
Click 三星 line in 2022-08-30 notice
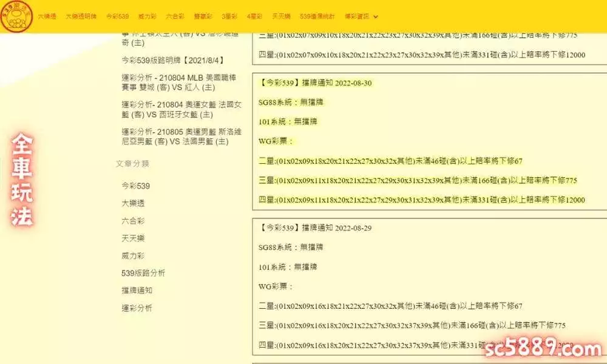tap(418, 180)
